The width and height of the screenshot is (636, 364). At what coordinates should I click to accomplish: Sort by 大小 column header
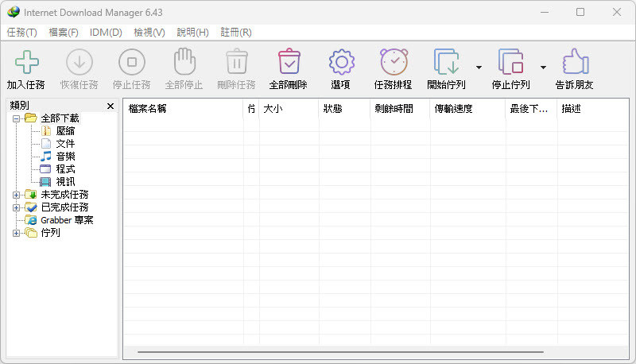(x=289, y=109)
